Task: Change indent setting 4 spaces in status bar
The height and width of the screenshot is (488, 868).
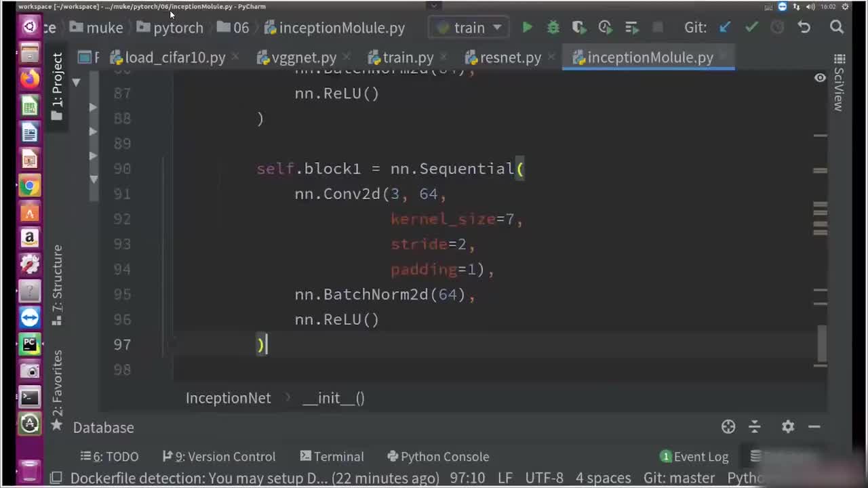Action: 603,478
